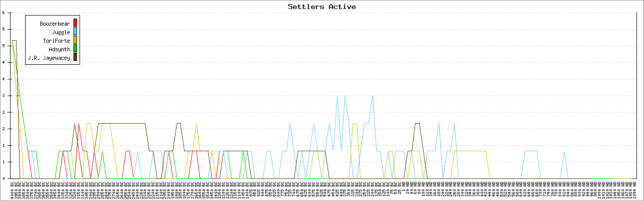Click the brown J.R. Jayewacey legend swatch
Image resolution: width=644 pixels, height=201 pixels.
[x=75, y=58]
